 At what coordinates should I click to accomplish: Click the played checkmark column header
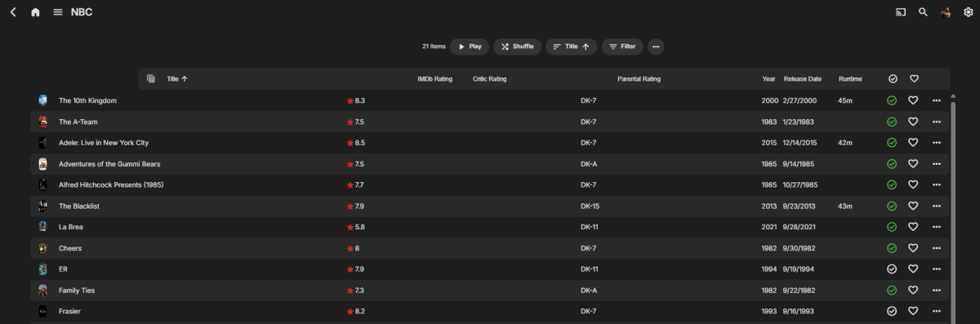coord(893,79)
